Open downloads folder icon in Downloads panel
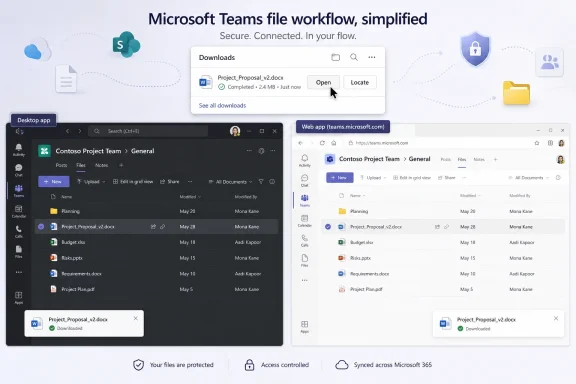Viewport: 576px width, 384px height. [x=335, y=57]
